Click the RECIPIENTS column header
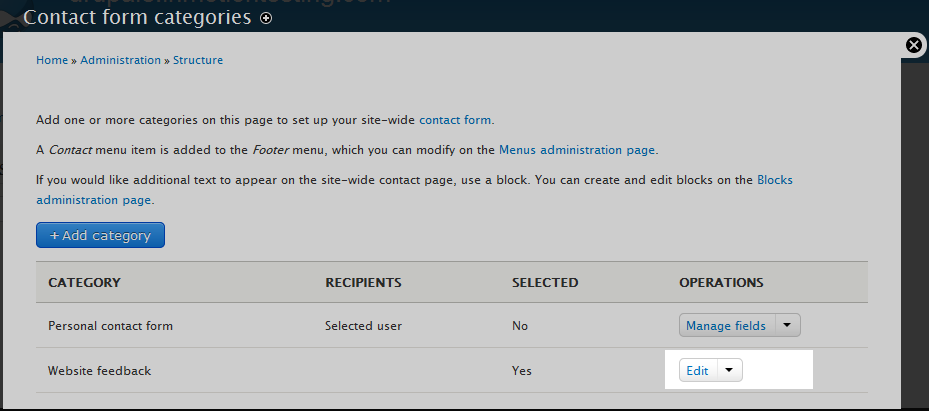This screenshot has width=929, height=411. (363, 283)
